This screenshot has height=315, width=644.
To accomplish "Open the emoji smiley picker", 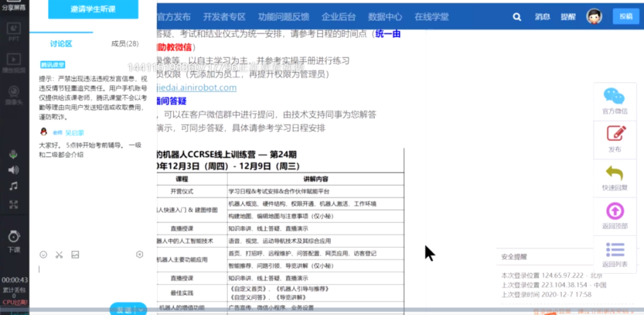I will [x=43, y=255].
